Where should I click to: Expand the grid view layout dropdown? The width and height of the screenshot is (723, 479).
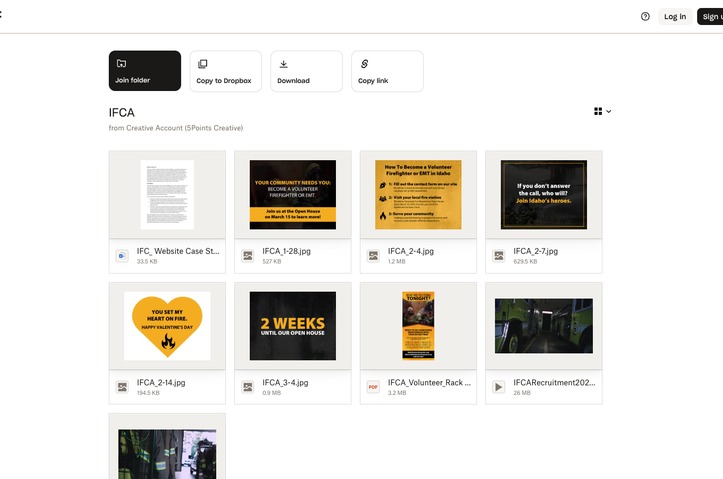click(x=603, y=111)
